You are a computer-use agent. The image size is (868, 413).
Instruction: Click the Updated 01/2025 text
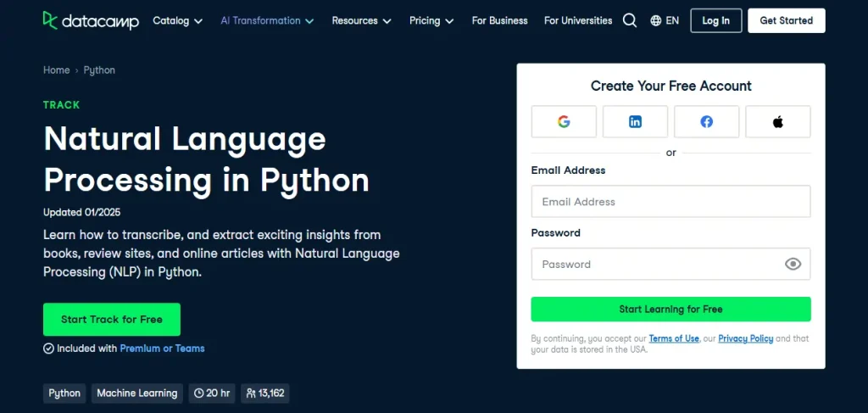click(x=82, y=212)
